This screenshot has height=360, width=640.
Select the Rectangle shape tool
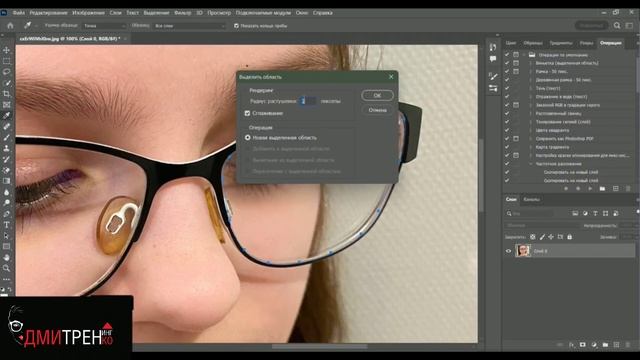(x=7, y=247)
